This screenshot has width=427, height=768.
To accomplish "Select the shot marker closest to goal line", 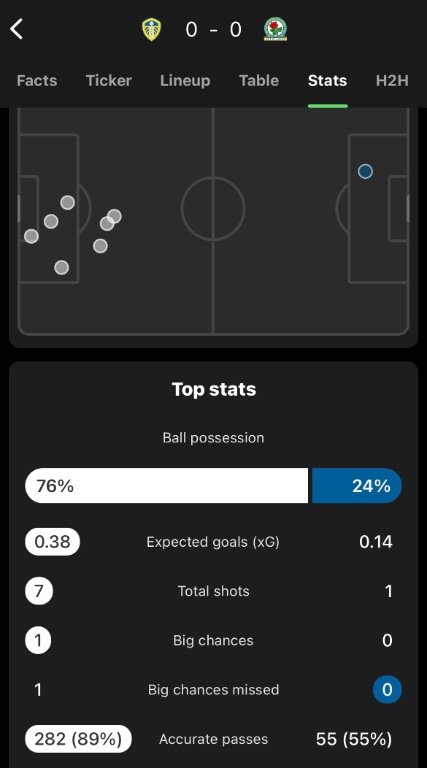I will [x=31, y=237].
